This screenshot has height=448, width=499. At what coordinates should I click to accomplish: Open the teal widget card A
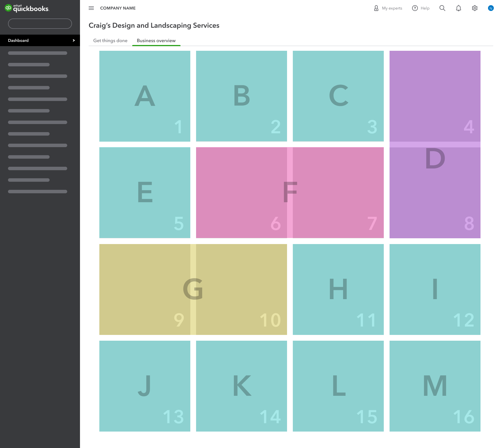(x=145, y=96)
